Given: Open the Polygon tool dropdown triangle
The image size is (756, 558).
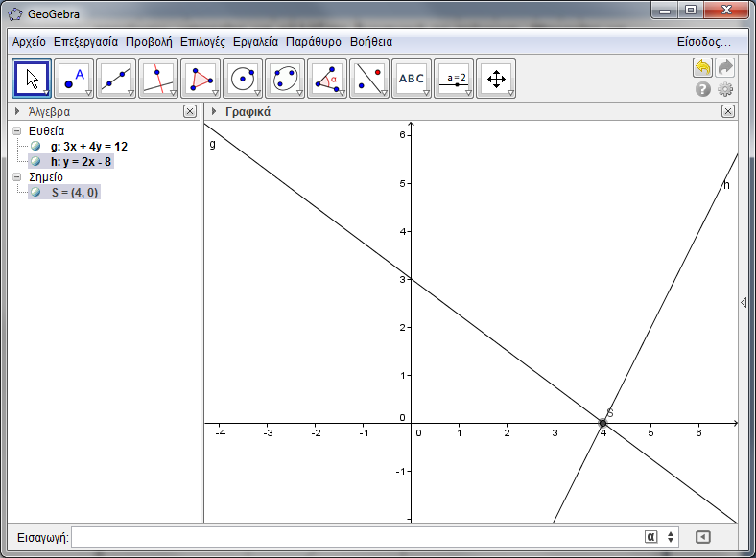Looking at the screenshot, I should [x=215, y=92].
